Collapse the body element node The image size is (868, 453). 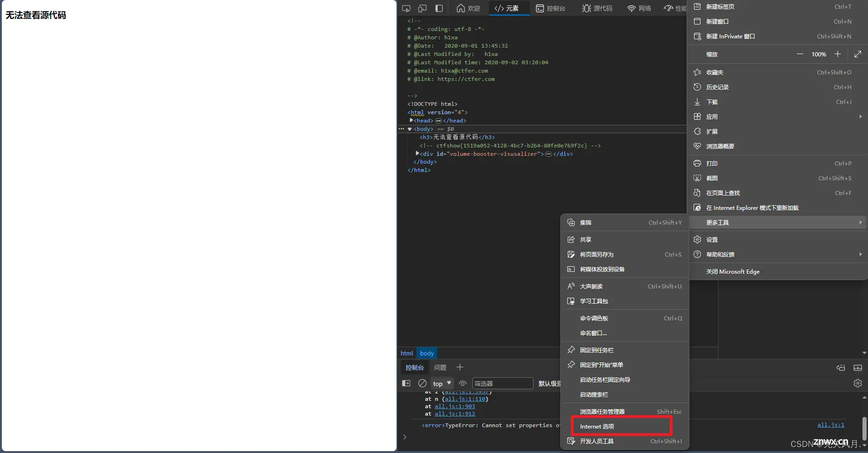tap(409, 129)
